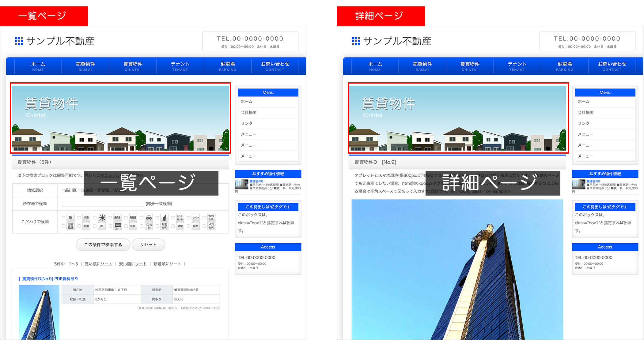Click the この条件で検索する search button
The width and height of the screenshot is (644, 340).
pyautogui.click(x=103, y=245)
